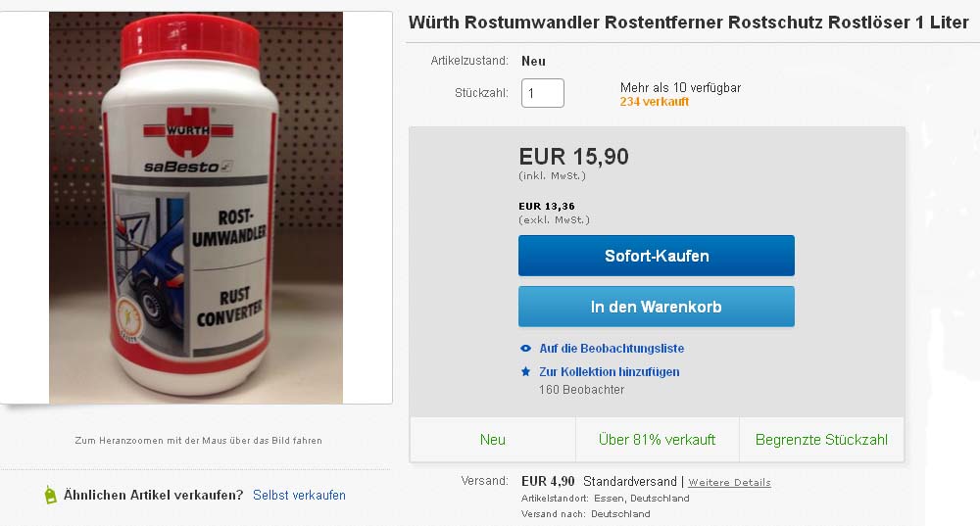
Task: Click the Würth rust converter product image
Action: (x=196, y=208)
